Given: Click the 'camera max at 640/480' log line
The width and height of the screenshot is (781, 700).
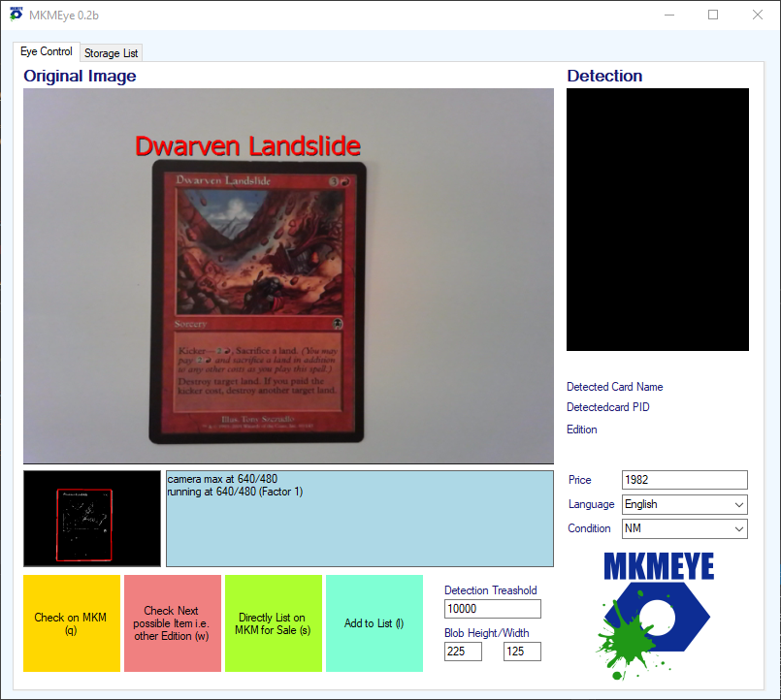Looking at the screenshot, I should click(222, 479).
